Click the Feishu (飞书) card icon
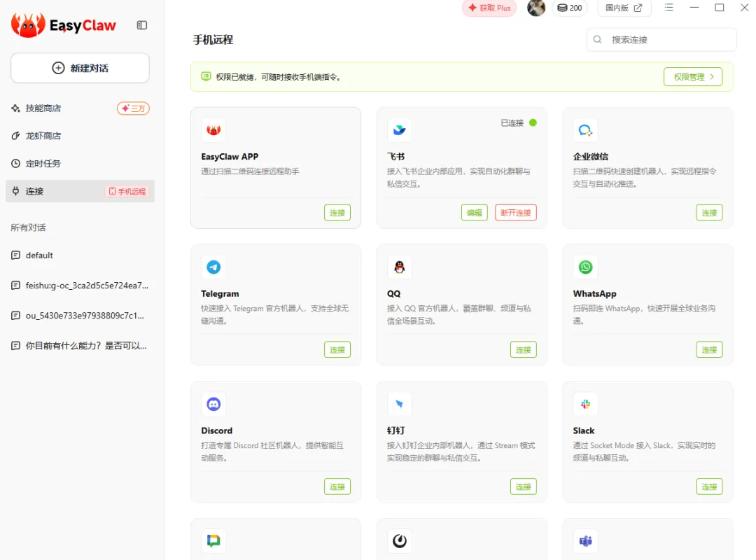This screenshot has height=560, width=756. point(399,129)
